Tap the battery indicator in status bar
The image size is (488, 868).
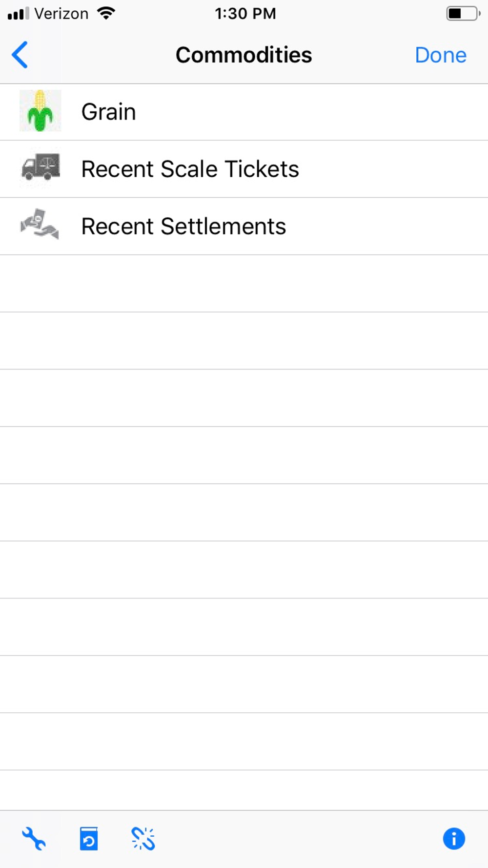coord(463,13)
